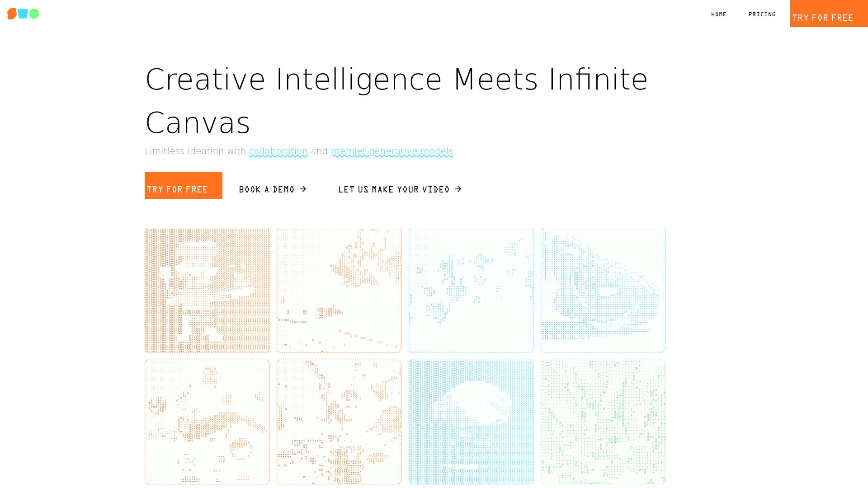Image resolution: width=868 pixels, height=488 pixels.
Task: Click the orange Try For Free button below the subtitle
Action: click(183, 185)
